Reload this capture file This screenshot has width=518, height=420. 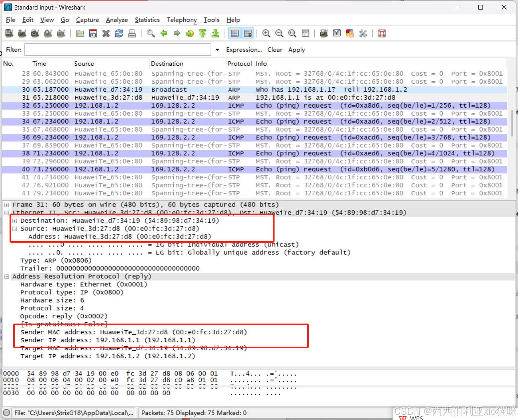119,33
